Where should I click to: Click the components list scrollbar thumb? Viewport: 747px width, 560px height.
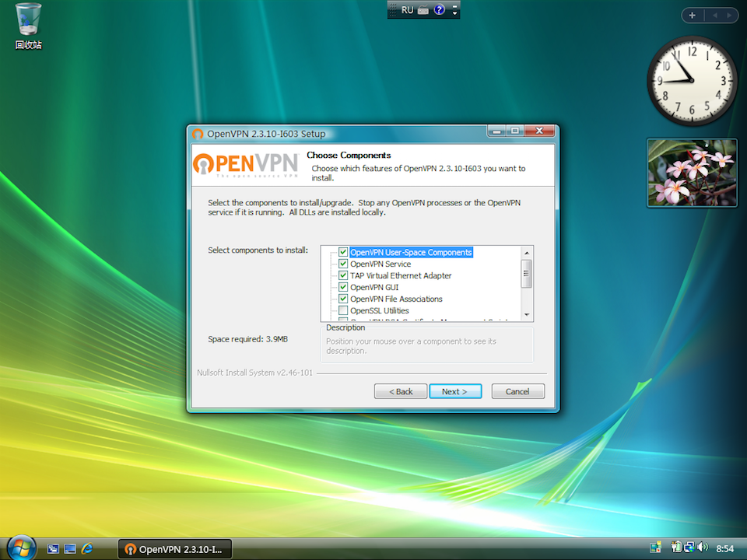tap(527, 273)
